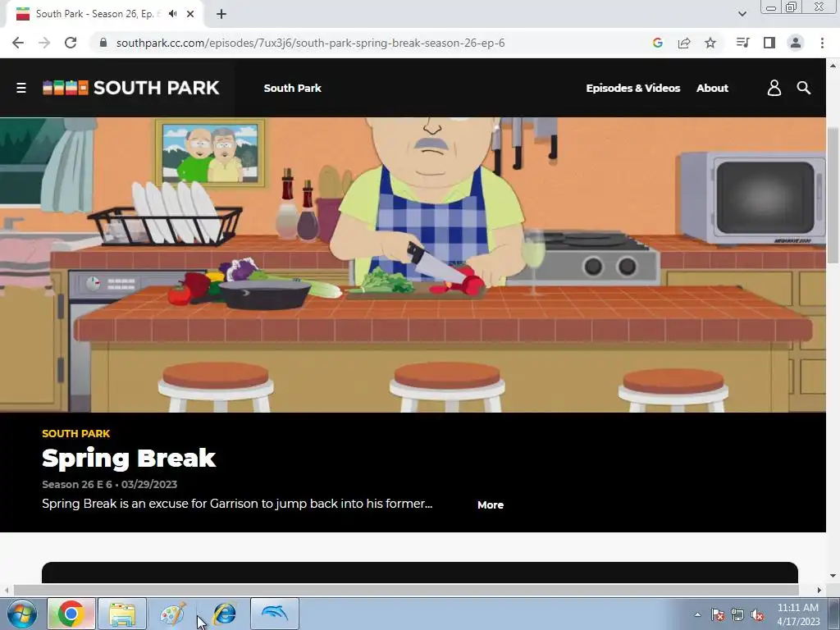Viewport: 840px width, 630px height.
Task: Click the vertical scrollbar thumb
Action: click(833, 195)
